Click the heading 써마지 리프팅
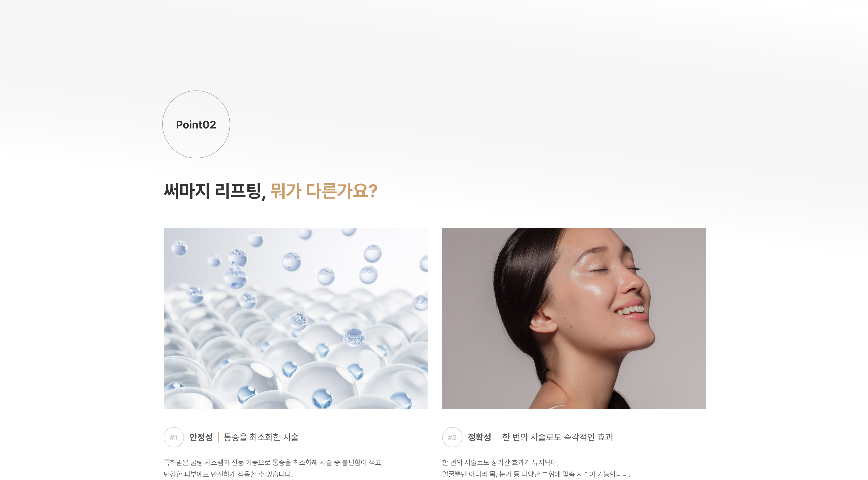This screenshot has height=480, width=868. click(x=215, y=191)
